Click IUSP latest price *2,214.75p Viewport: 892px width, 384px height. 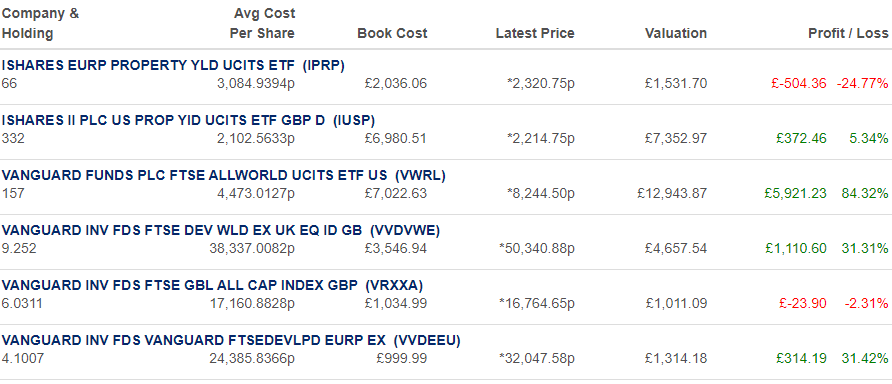[x=541, y=139]
